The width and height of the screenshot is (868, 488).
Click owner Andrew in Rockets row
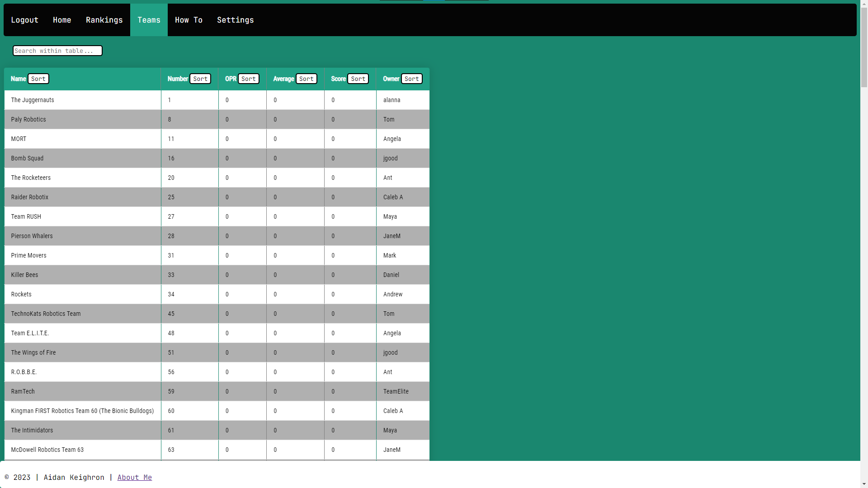tap(392, 294)
